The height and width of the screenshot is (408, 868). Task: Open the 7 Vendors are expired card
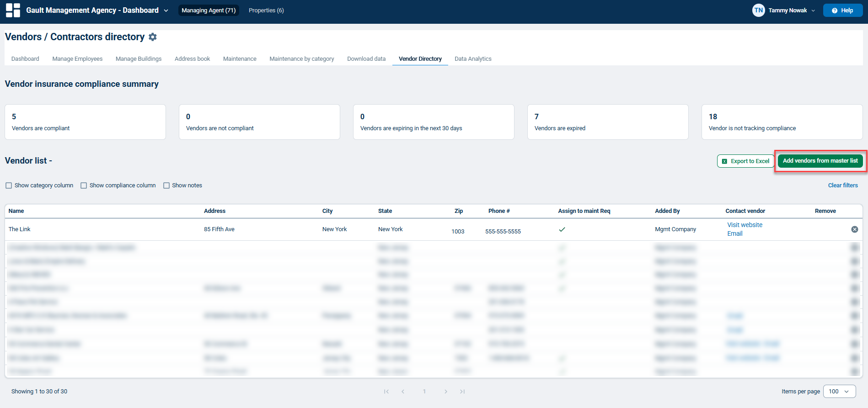(x=608, y=122)
